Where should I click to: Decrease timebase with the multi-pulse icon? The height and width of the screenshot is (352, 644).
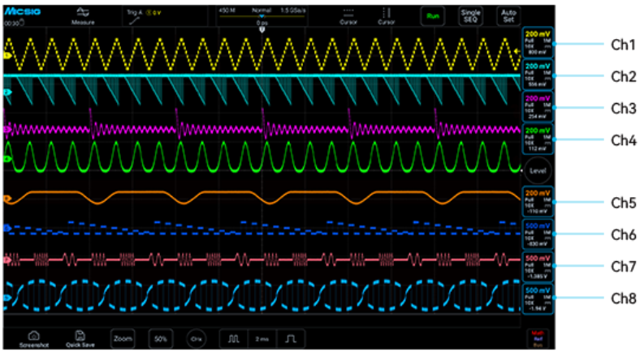point(234,339)
